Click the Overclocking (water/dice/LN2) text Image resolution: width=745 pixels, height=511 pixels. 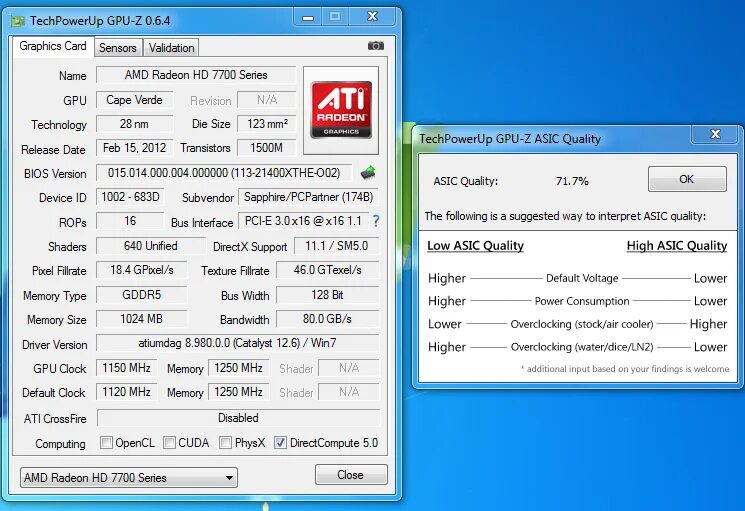click(x=582, y=347)
